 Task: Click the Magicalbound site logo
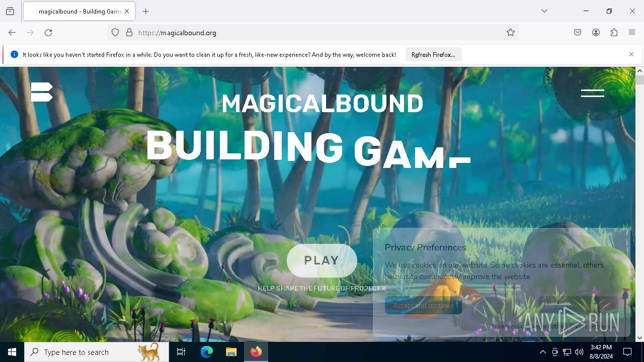42,92
